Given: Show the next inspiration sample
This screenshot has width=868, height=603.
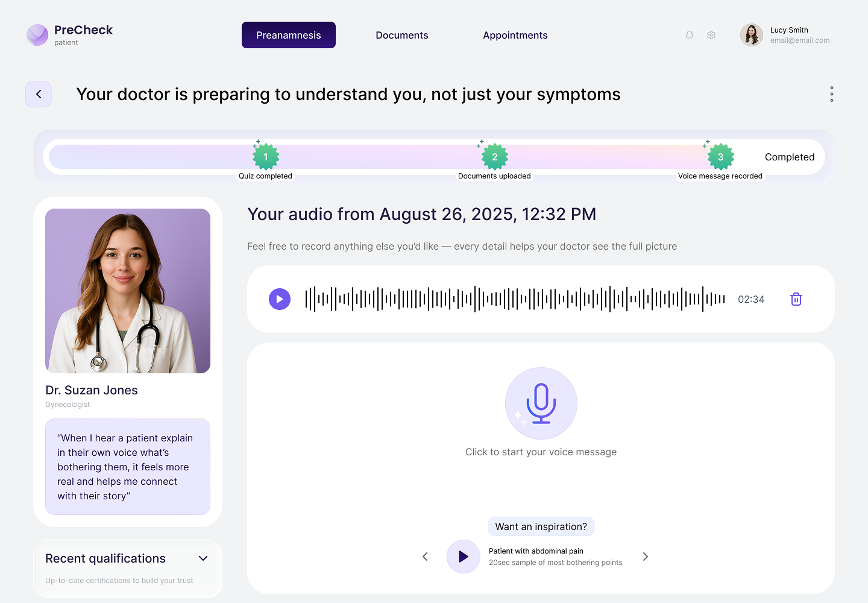Looking at the screenshot, I should 645,557.
